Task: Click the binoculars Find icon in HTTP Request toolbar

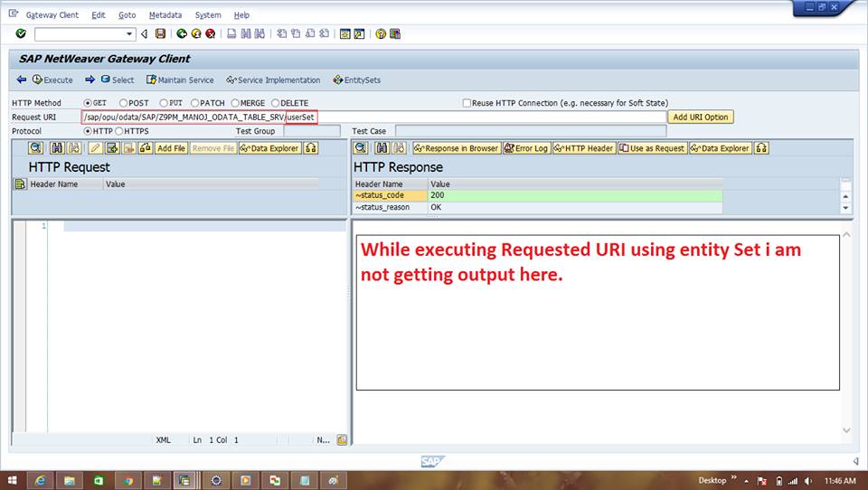Action: click(x=57, y=148)
